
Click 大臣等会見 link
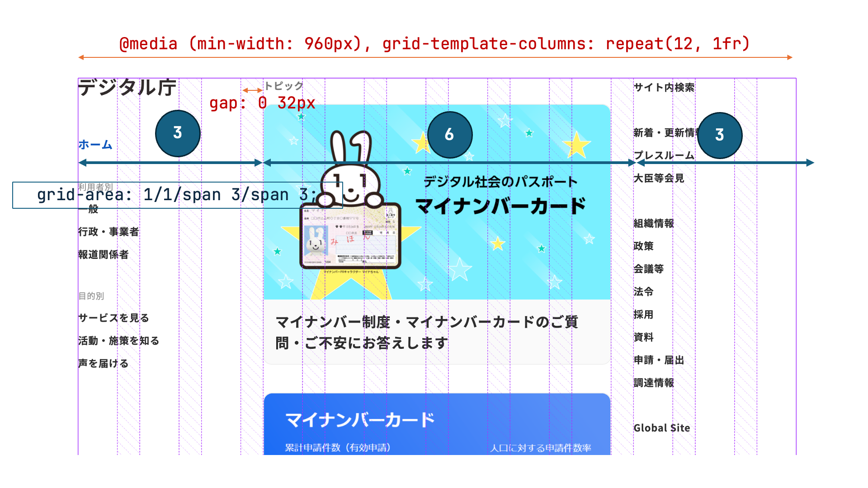click(x=659, y=178)
